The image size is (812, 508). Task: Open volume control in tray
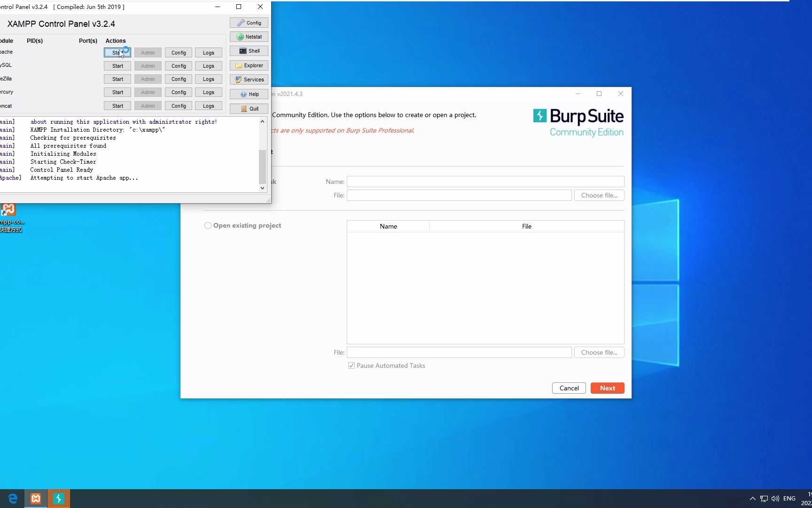pyautogui.click(x=775, y=499)
